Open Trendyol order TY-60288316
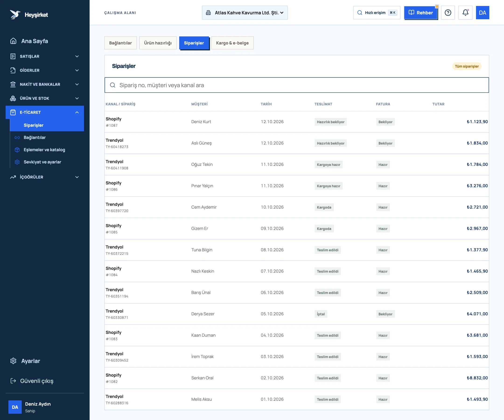 297,400
